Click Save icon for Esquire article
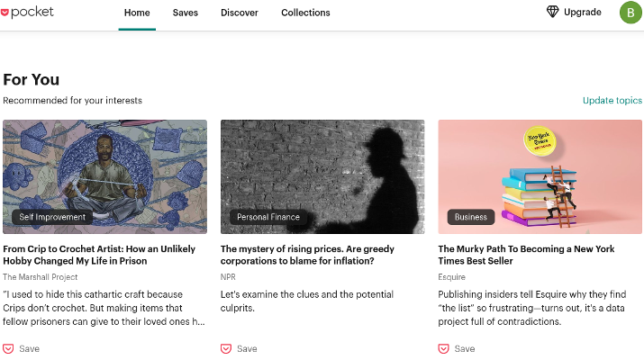This screenshot has width=644, height=360. 443,348
